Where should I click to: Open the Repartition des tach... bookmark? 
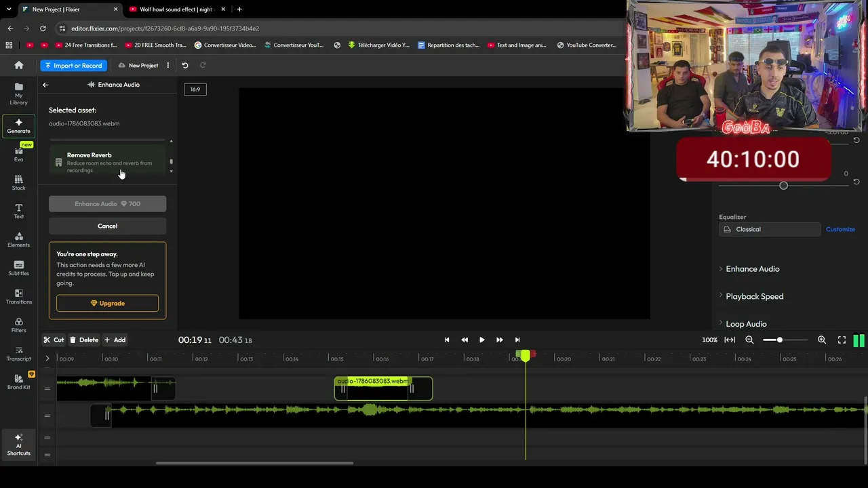(448, 45)
